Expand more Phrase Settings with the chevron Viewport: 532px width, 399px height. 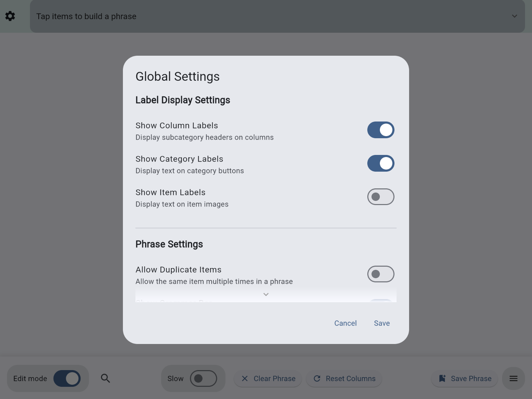pos(266,294)
